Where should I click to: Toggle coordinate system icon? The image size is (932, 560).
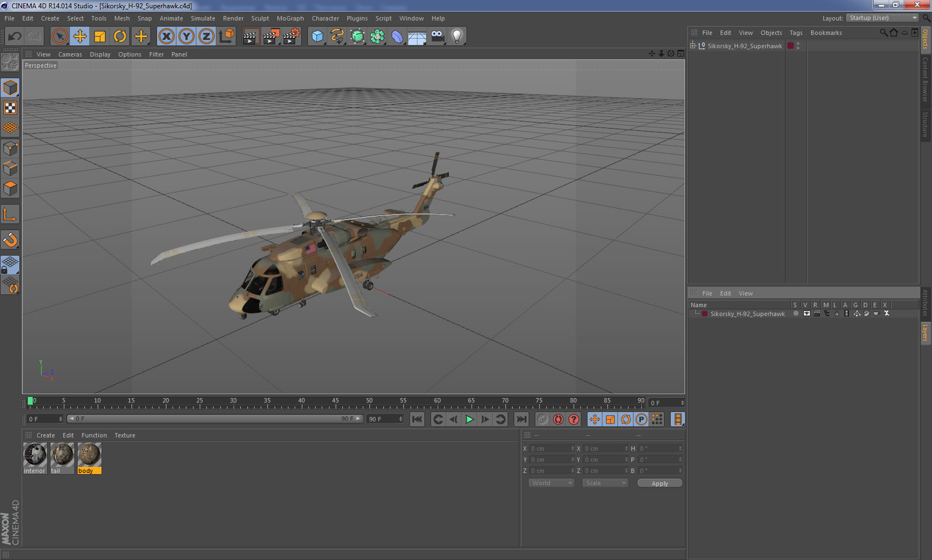coord(226,37)
